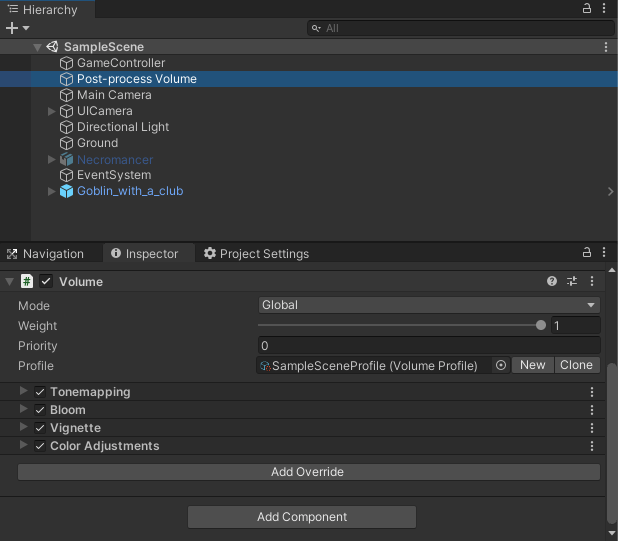Expand the Color Adjustments override section
Viewport: 618px width, 541px height.
[23, 446]
